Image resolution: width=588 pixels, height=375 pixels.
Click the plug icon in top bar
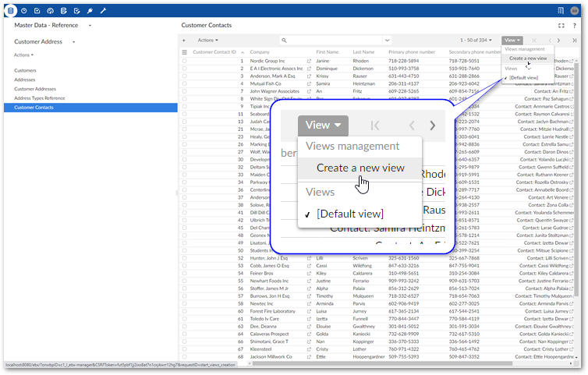point(90,10)
